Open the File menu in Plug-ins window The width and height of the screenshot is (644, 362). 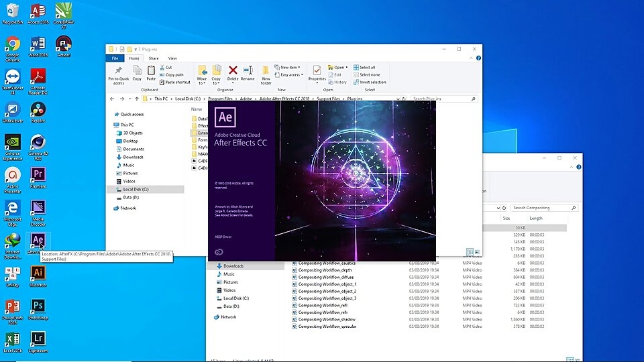(115, 58)
